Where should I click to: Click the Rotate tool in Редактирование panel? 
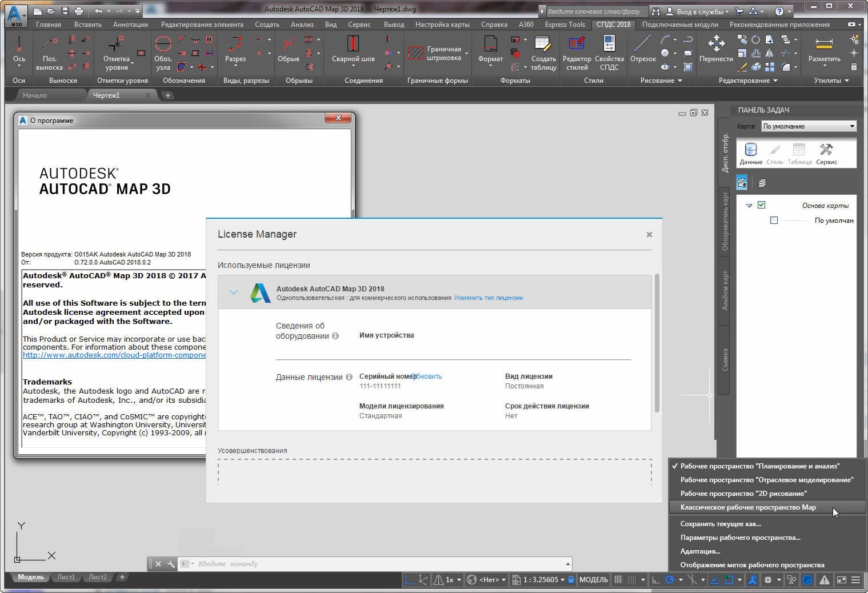click(x=755, y=39)
